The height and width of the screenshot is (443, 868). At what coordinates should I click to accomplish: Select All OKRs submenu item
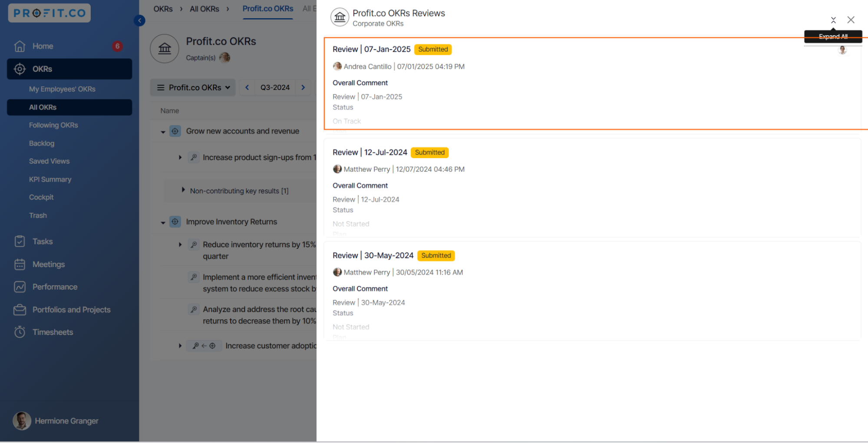pyautogui.click(x=69, y=107)
